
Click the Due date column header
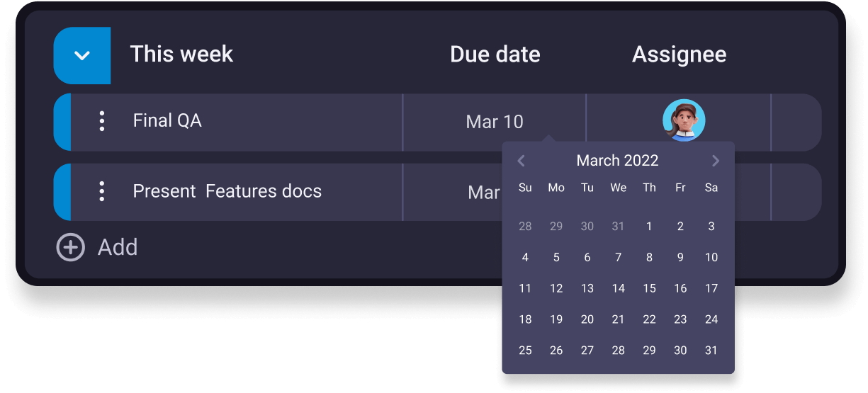pyautogui.click(x=495, y=55)
